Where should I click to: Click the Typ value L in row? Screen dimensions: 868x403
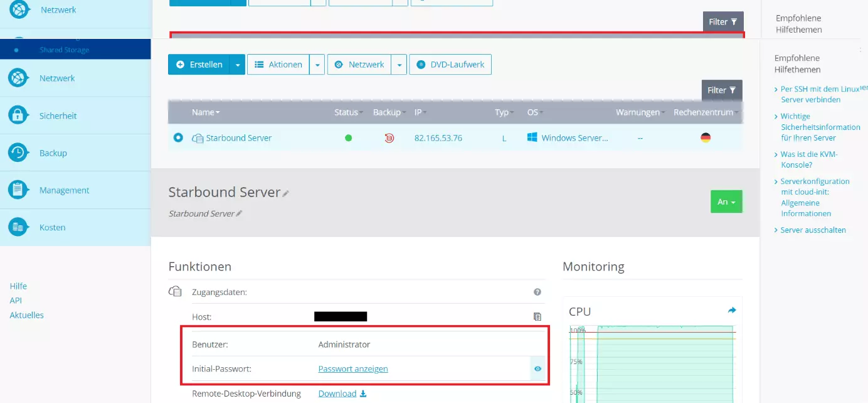point(504,138)
